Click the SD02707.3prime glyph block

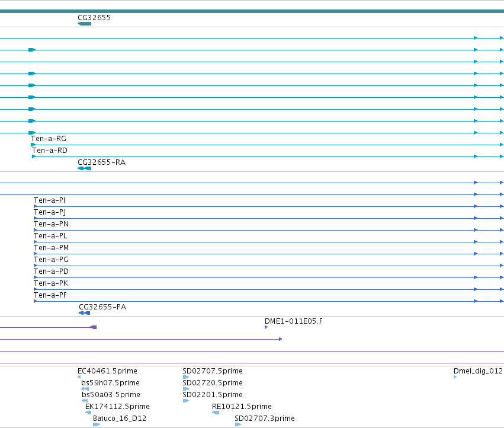238,424
